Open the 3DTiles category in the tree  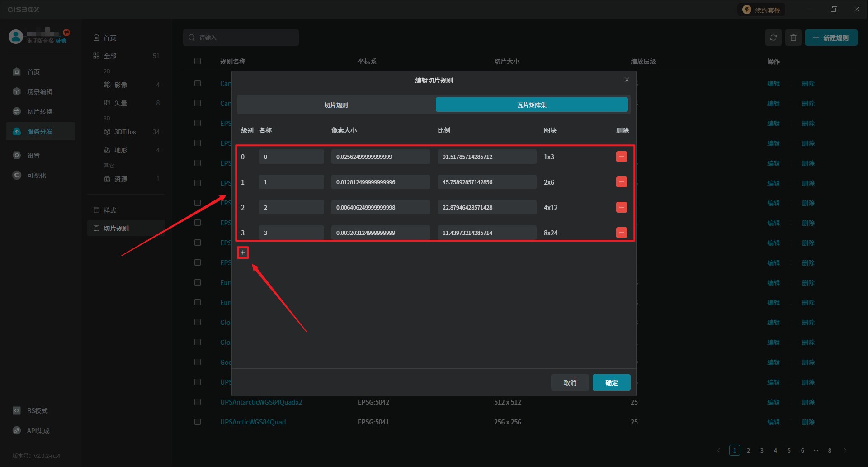pyautogui.click(x=125, y=132)
